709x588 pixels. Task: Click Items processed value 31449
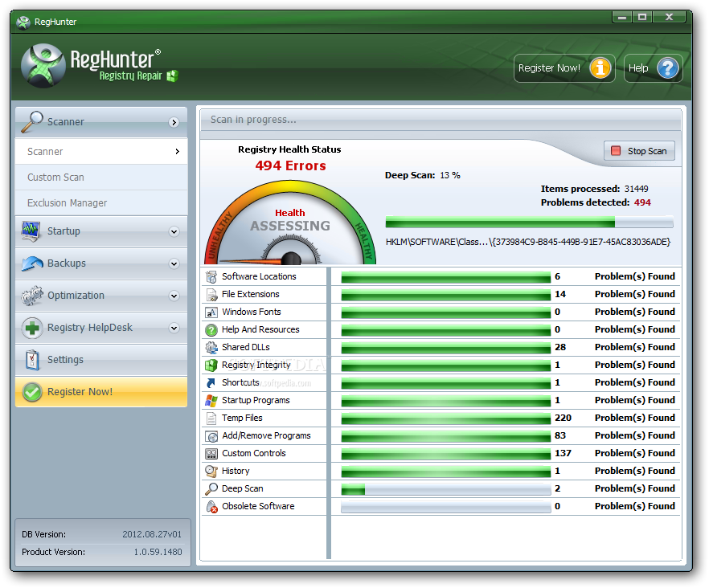(636, 189)
